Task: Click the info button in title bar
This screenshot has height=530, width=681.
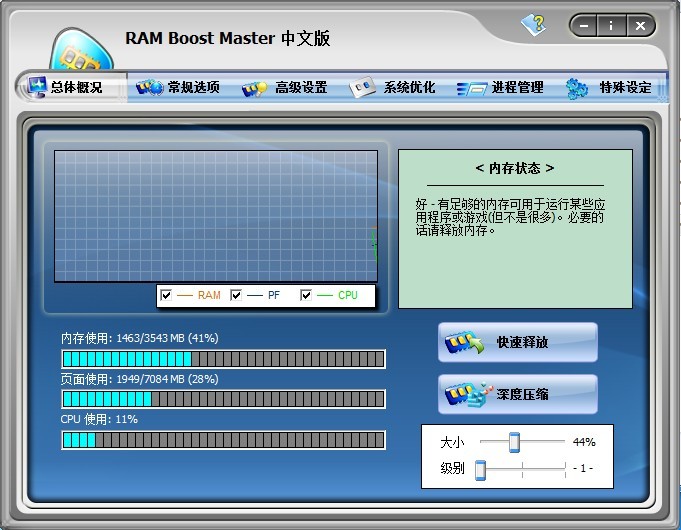Action: (611, 25)
